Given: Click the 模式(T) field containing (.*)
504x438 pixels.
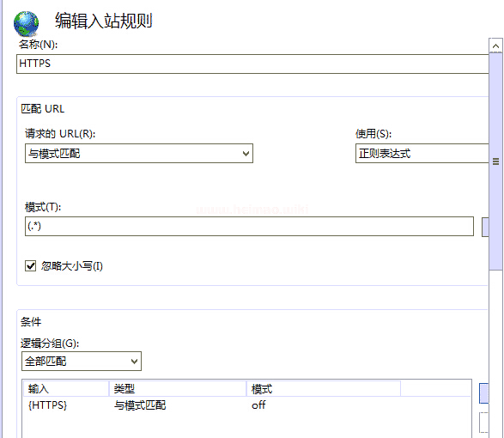Looking at the screenshot, I should tap(249, 226).
